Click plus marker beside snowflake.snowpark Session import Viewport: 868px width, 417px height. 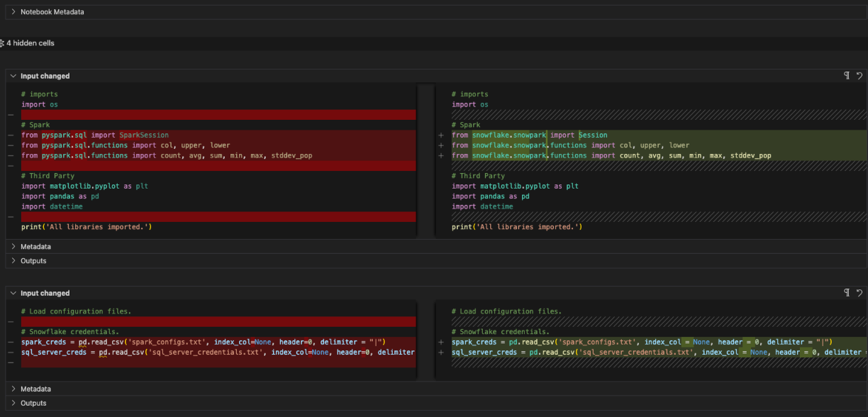coord(441,135)
